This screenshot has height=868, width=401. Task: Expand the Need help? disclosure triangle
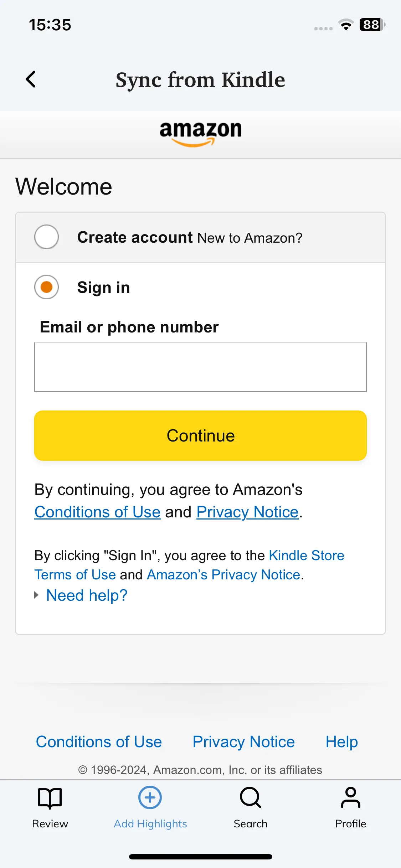click(36, 595)
